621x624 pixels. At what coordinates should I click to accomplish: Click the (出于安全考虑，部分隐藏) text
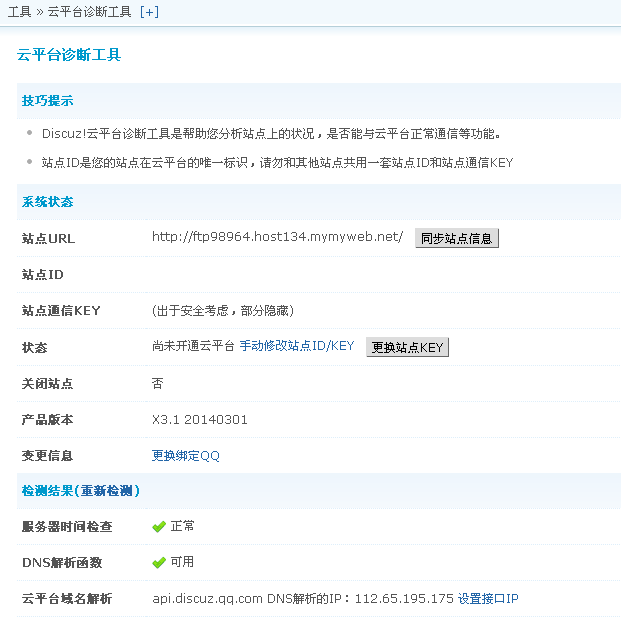pyautogui.click(x=223, y=310)
